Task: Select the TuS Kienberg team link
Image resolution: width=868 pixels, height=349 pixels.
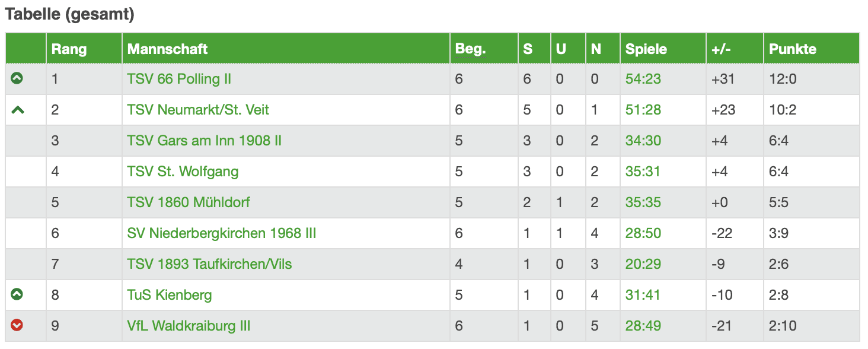Action: [169, 295]
